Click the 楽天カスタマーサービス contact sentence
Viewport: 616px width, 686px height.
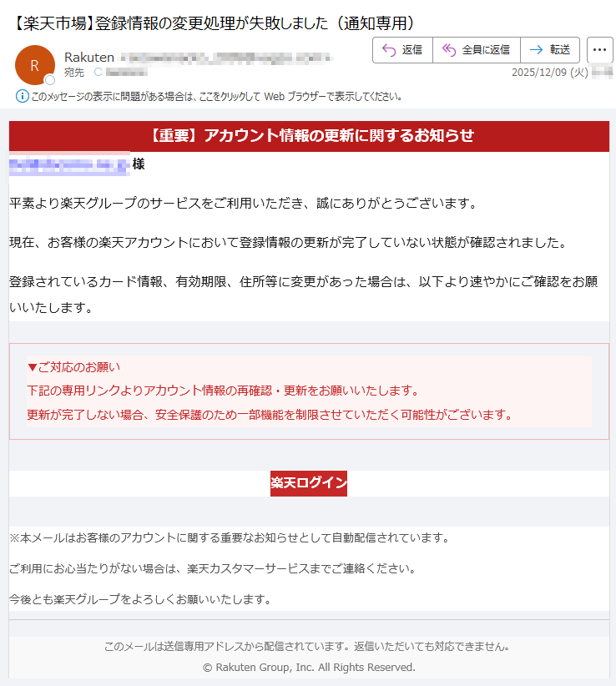tap(212, 568)
